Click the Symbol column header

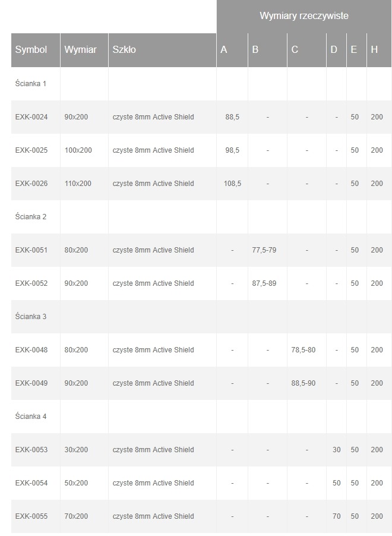click(31, 50)
